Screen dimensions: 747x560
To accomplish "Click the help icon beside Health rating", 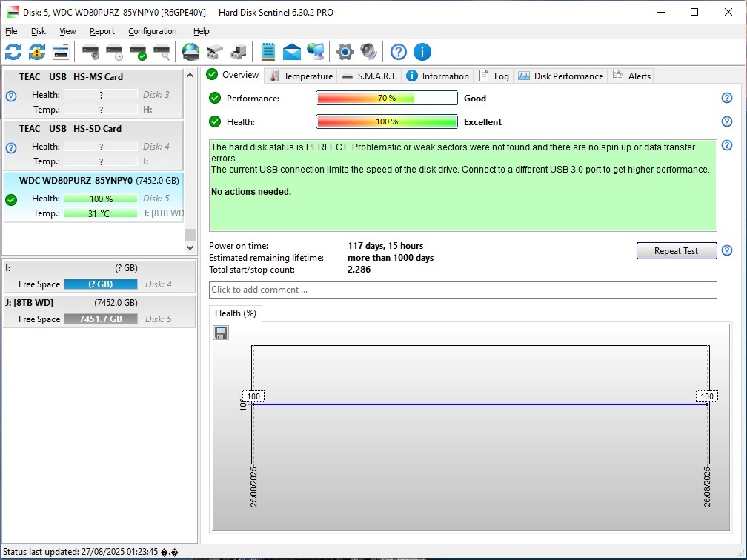I will [727, 121].
